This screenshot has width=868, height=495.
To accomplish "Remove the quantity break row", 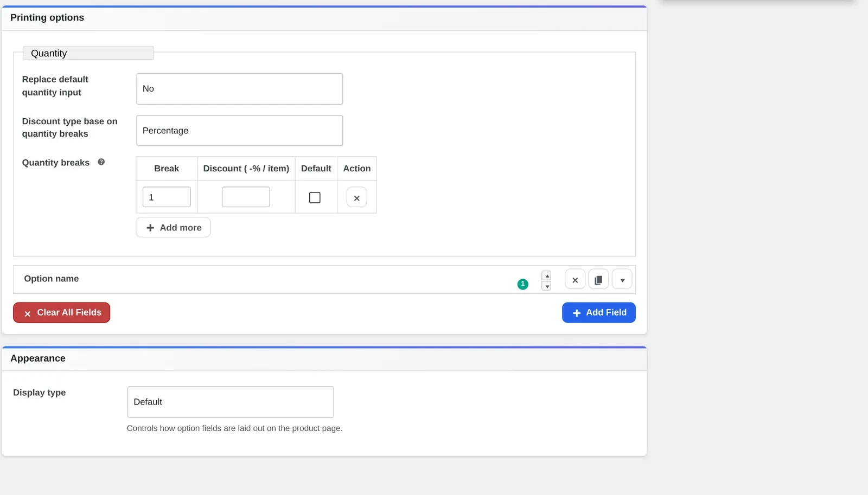I will pos(356,197).
